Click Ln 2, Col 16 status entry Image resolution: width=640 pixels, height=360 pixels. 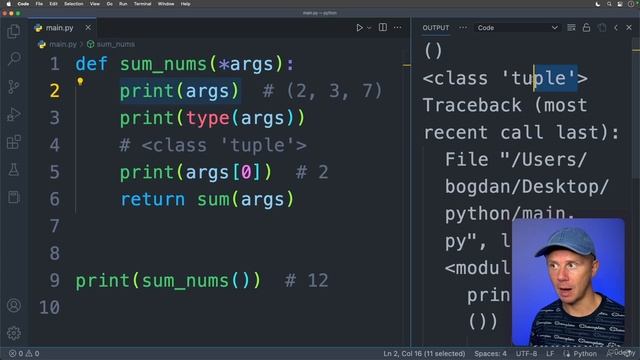[x=424, y=353]
